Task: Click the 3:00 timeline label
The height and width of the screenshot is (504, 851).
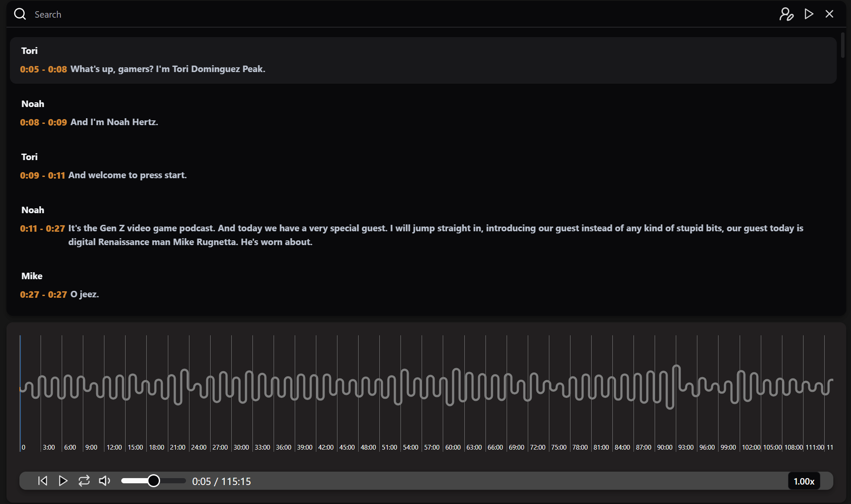Action: (x=48, y=447)
